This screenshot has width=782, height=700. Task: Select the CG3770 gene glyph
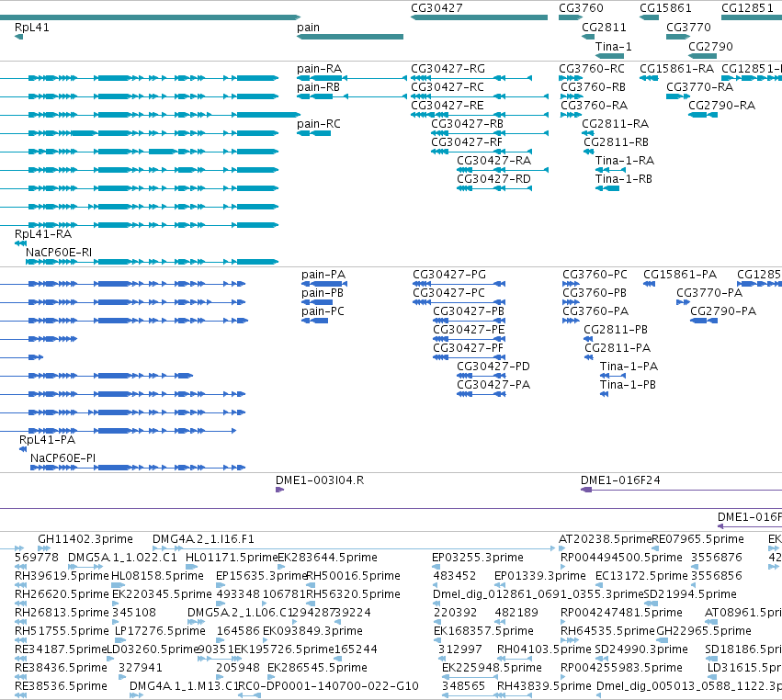[678, 37]
